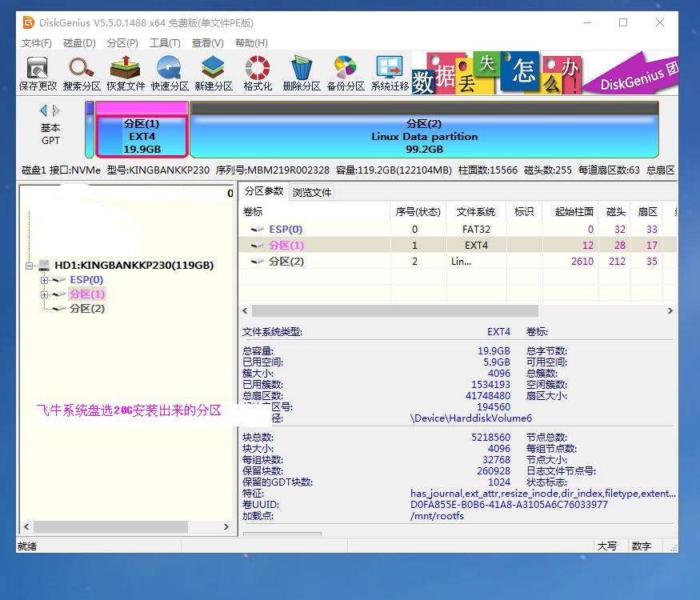This screenshot has width=700, height=600.
Task: Open the 恢复文件 (Recover Files) tool
Action: [126, 74]
